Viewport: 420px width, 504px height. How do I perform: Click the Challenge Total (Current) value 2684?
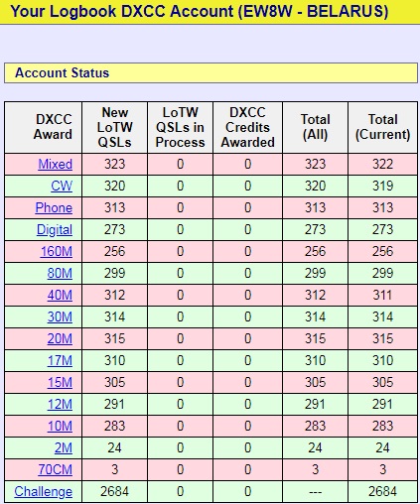point(382,491)
